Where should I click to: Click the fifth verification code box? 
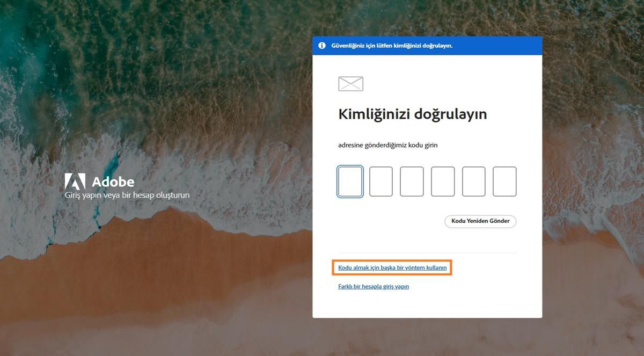pyautogui.click(x=473, y=181)
